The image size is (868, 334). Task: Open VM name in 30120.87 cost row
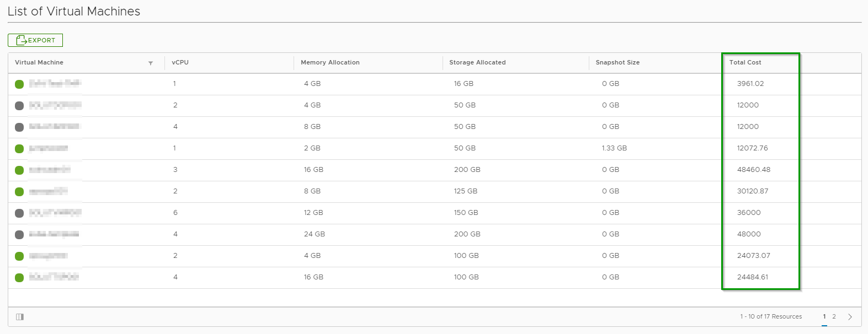pyautogui.click(x=49, y=191)
